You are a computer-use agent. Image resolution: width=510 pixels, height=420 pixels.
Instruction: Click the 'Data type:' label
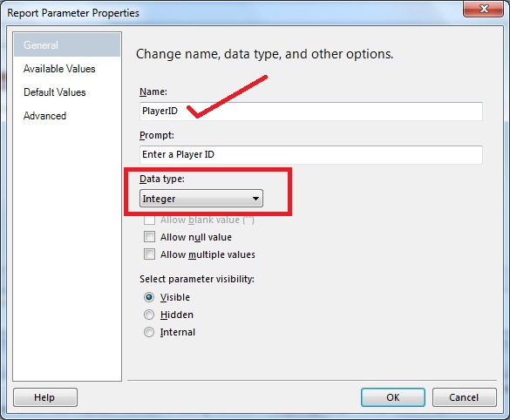tap(162, 179)
